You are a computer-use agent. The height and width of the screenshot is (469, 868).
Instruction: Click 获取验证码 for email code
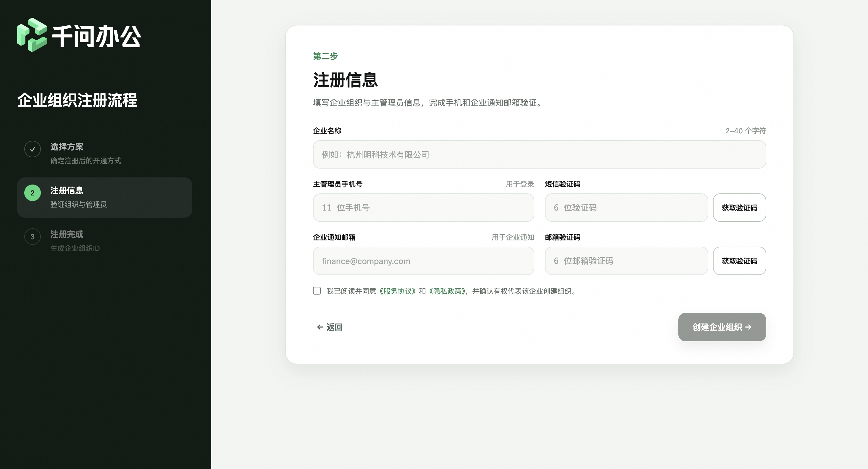[739, 261]
